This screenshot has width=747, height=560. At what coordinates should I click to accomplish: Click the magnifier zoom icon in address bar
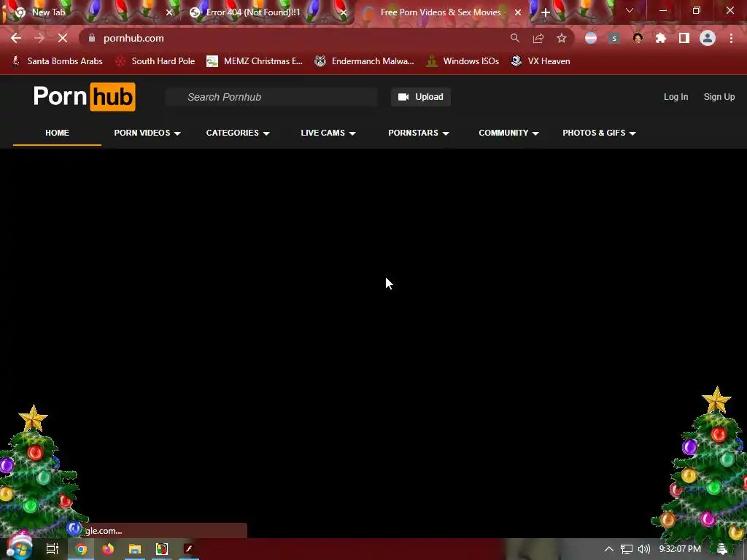coord(514,38)
